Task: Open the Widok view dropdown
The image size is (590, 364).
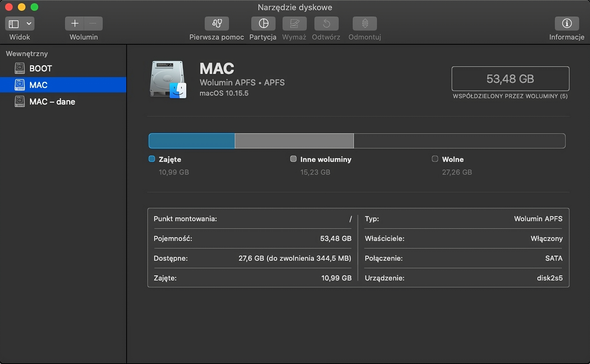Action: [x=20, y=29]
